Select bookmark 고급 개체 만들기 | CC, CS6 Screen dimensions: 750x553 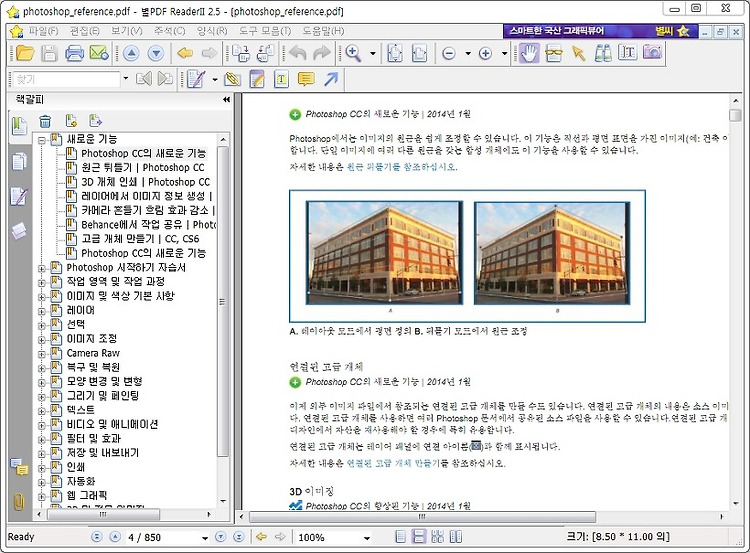pyautogui.click(x=140, y=239)
